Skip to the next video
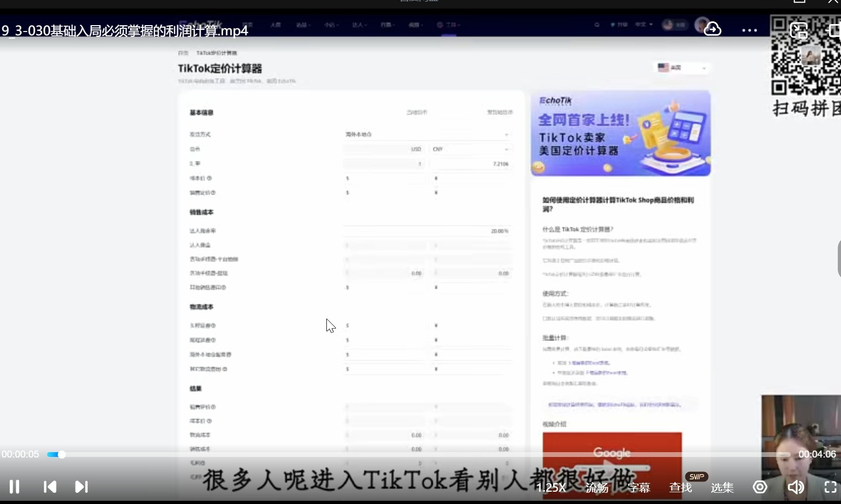Viewport: 841px width, 504px height. click(81, 487)
